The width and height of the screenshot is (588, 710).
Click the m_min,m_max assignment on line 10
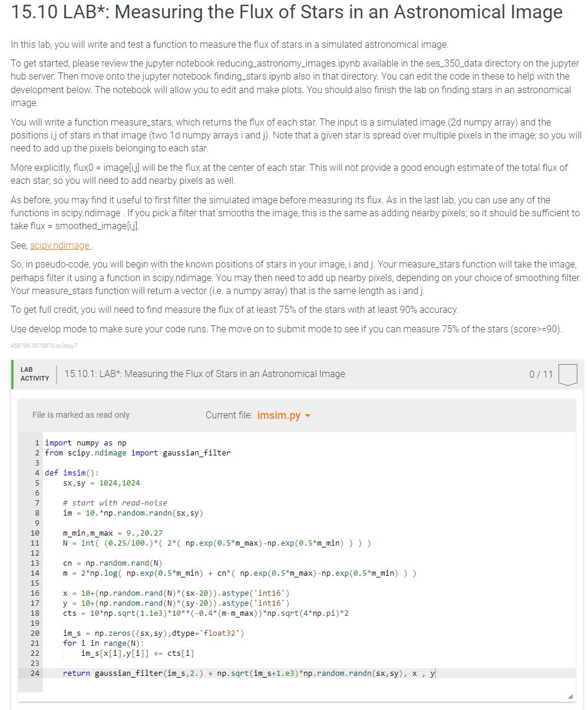coord(98,533)
